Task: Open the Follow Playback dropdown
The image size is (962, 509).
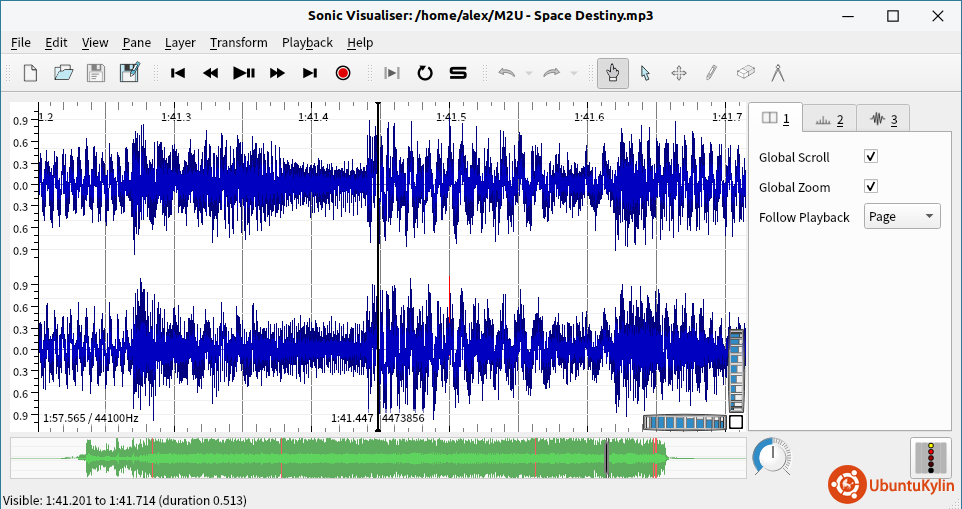Action: pos(901,217)
